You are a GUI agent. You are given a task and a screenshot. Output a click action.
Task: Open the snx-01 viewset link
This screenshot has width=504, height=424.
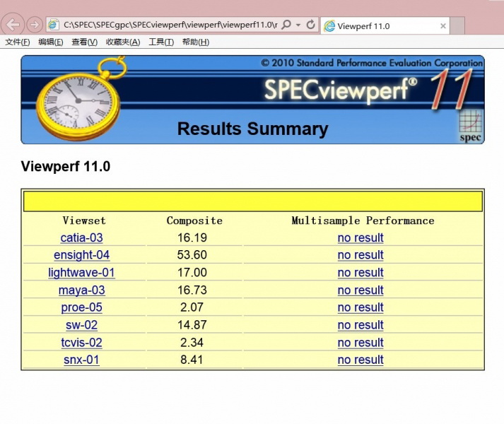[81, 360]
